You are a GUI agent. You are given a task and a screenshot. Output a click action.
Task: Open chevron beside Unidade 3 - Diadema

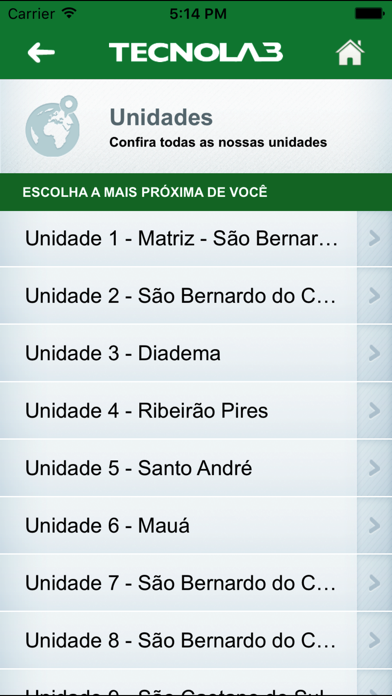(374, 353)
